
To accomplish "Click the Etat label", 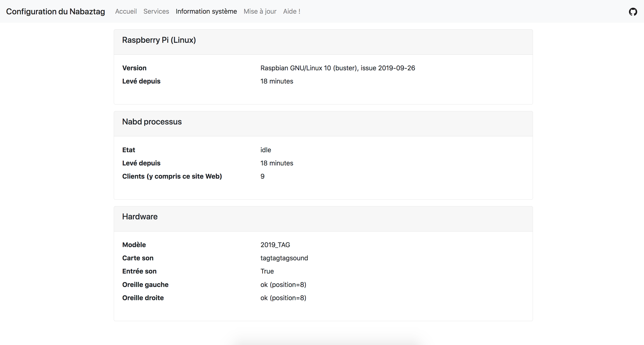I will (x=129, y=150).
